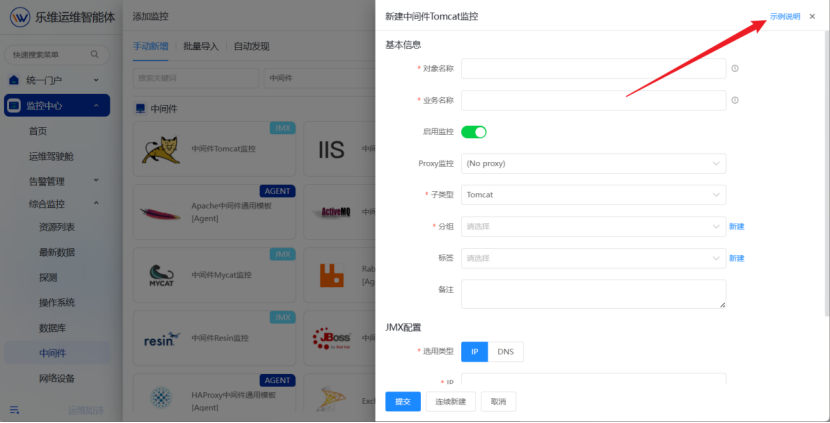Viewport: 830px width, 423px height.
Task: Open 数据库 in the sidebar
Action: (x=52, y=328)
